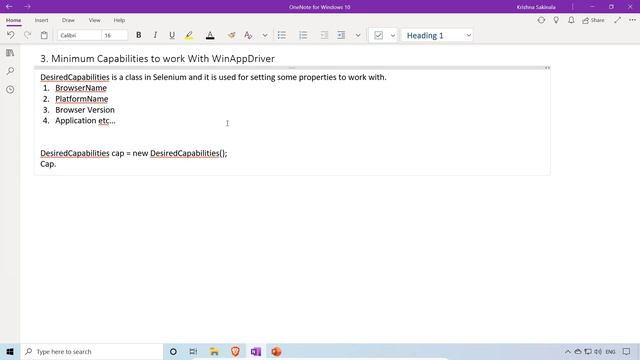The width and height of the screenshot is (640, 360).
Task: Open the volume control in tray
Action: [x=598, y=352]
